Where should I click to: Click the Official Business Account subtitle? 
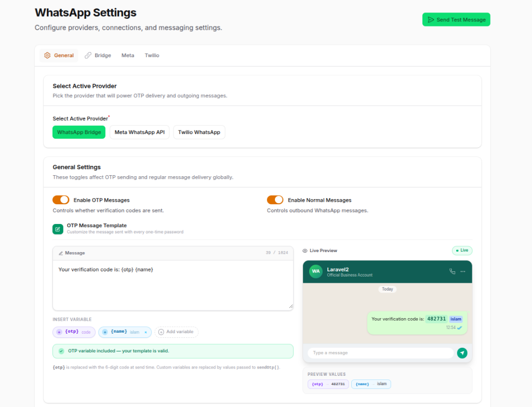(350, 275)
